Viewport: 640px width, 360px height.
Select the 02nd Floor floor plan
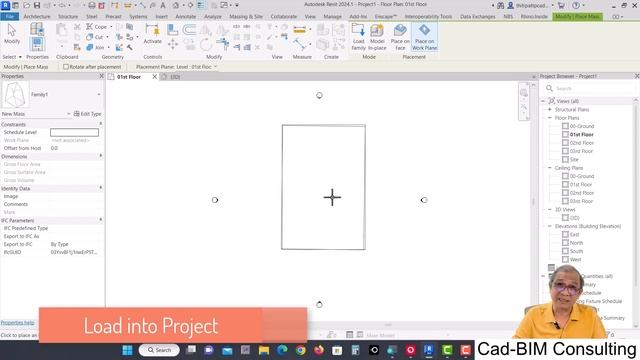tap(582, 143)
